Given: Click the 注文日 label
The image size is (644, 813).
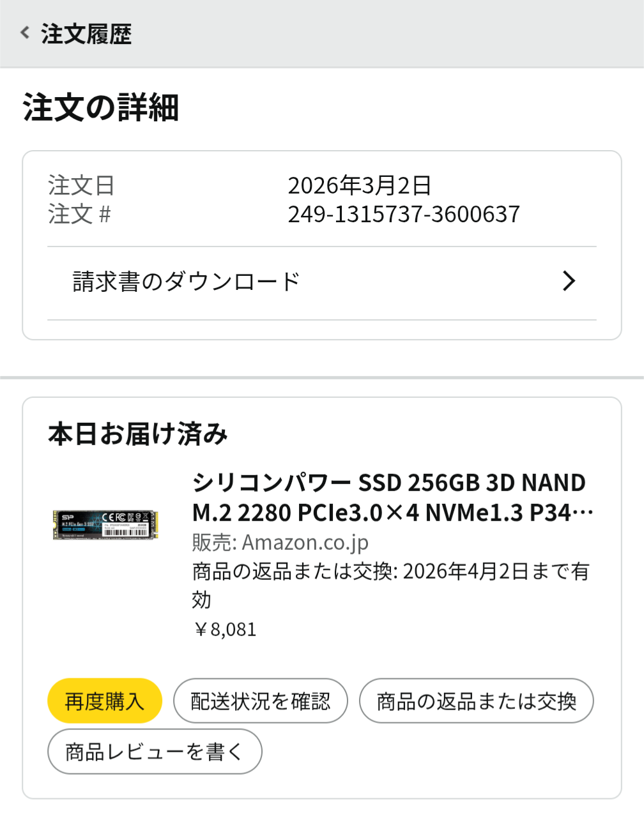Looking at the screenshot, I should point(81,186).
